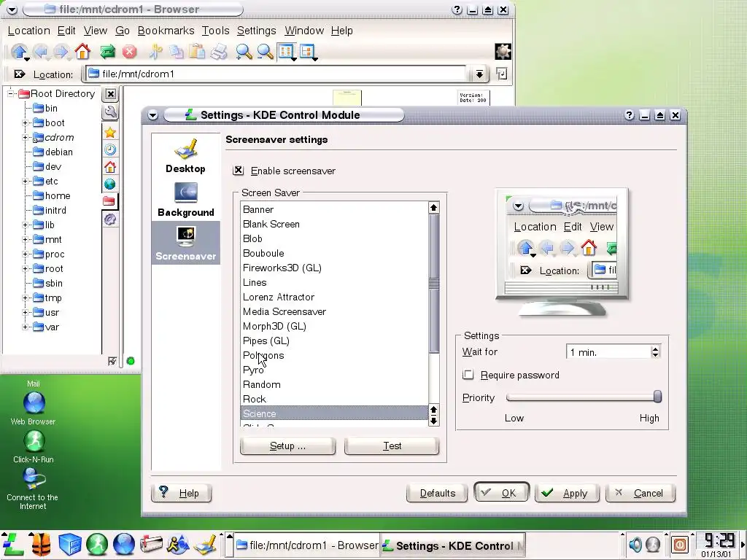Expand the etc folder in tree
The height and width of the screenshot is (560, 747).
26,182
